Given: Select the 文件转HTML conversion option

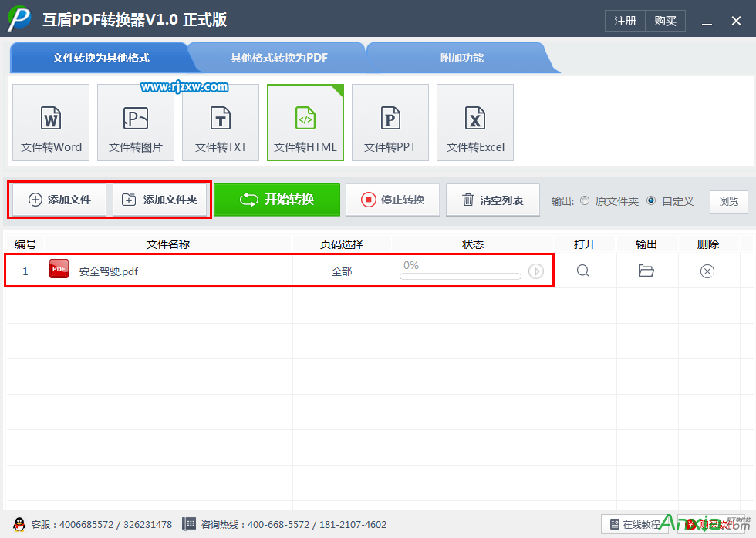Looking at the screenshot, I should click(x=305, y=123).
